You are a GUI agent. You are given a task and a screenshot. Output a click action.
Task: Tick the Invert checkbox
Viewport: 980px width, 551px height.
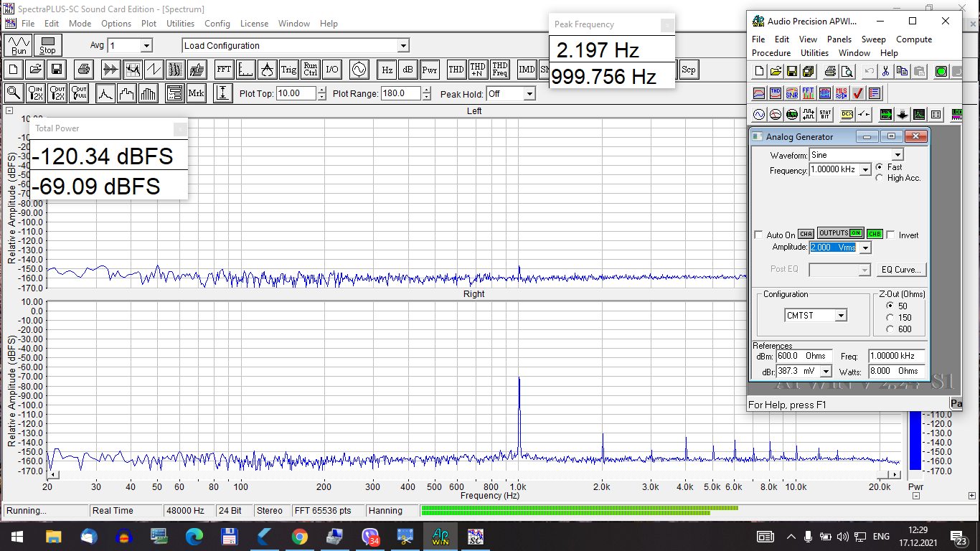tap(890, 235)
